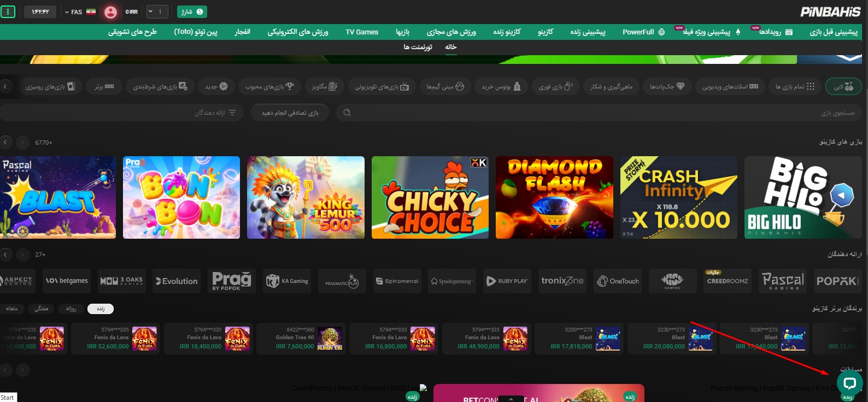868x402 pixels.
Task: Select the مگاویز category chip
Action: 325,86
